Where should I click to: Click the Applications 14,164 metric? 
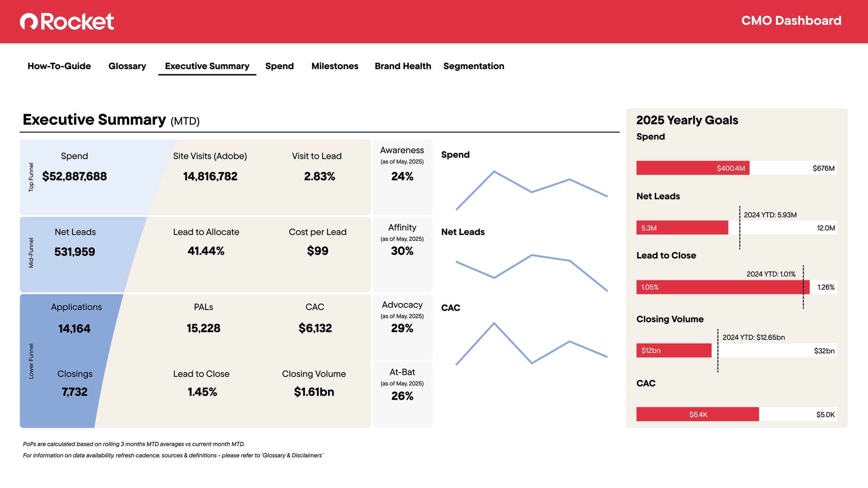pos(74,328)
